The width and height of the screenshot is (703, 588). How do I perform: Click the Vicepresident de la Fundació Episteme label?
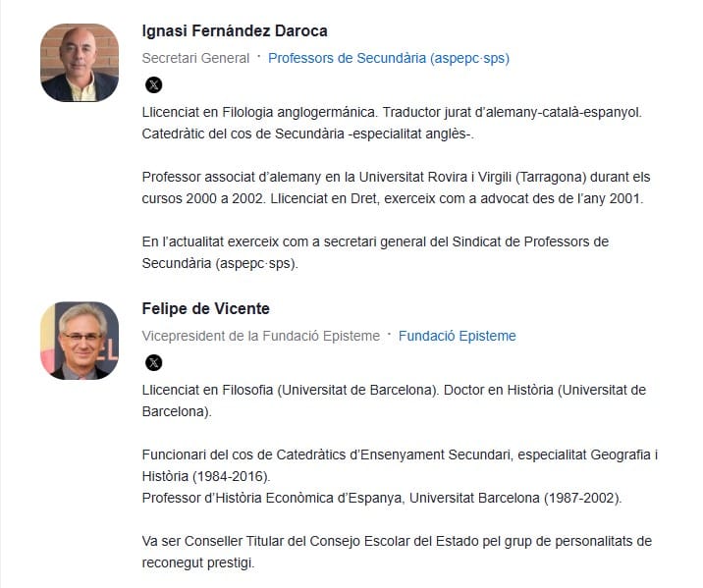click(260, 336)
